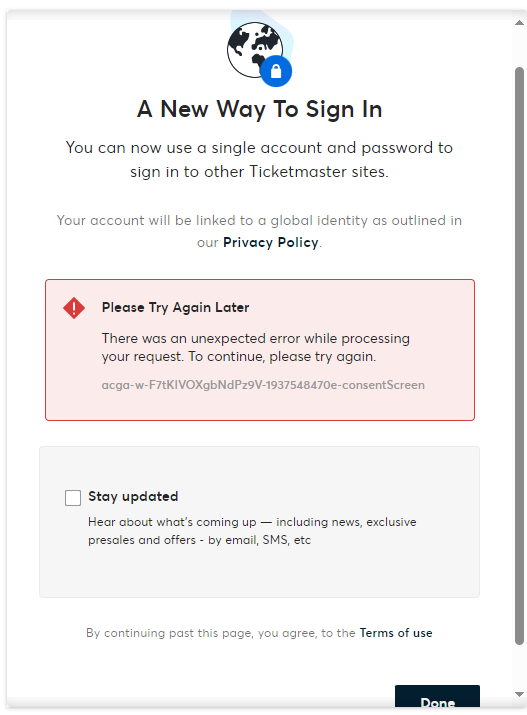
Task: Click the unexpected error message text
Action: tap(255, 347)
